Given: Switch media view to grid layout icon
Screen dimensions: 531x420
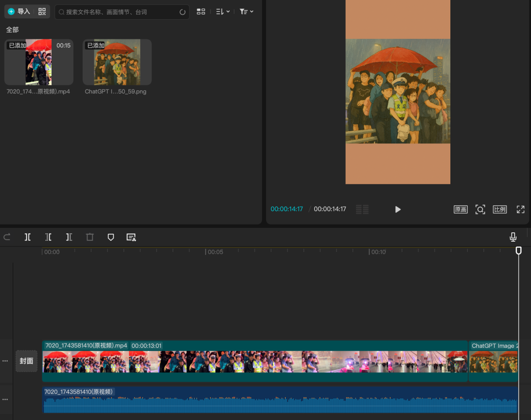Looking at the screenshot, I should coord(201,11).
